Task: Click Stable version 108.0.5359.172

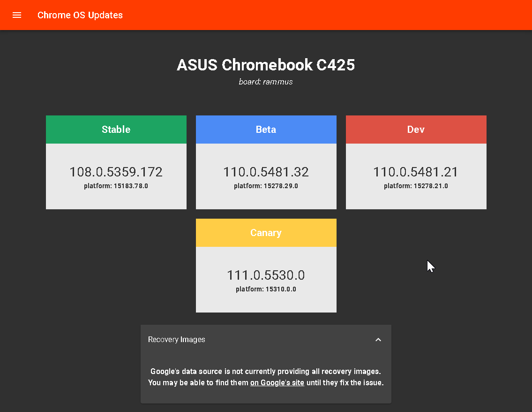Action: coord(116,172)
